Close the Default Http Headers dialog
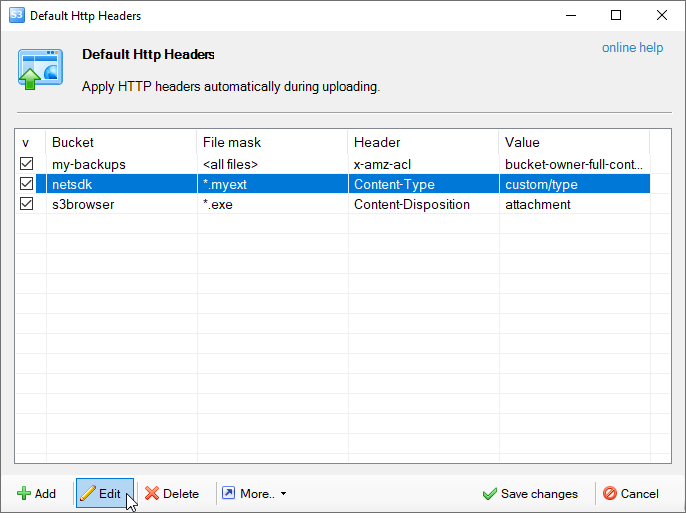The image size is (686, 525). tap(662, 15)
